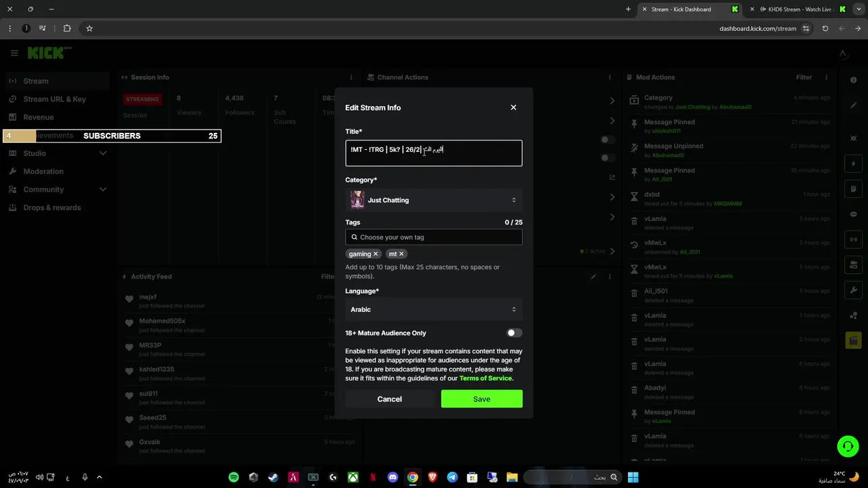Click Abuhamad0 in the Category mod action
This screenshot has width=868, height=488.
click(735, 107)
